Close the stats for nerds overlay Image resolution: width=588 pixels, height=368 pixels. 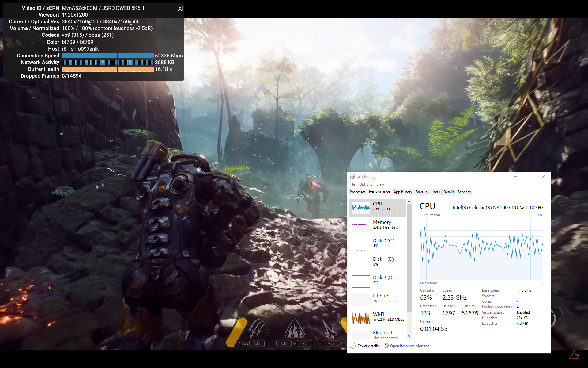180,8
